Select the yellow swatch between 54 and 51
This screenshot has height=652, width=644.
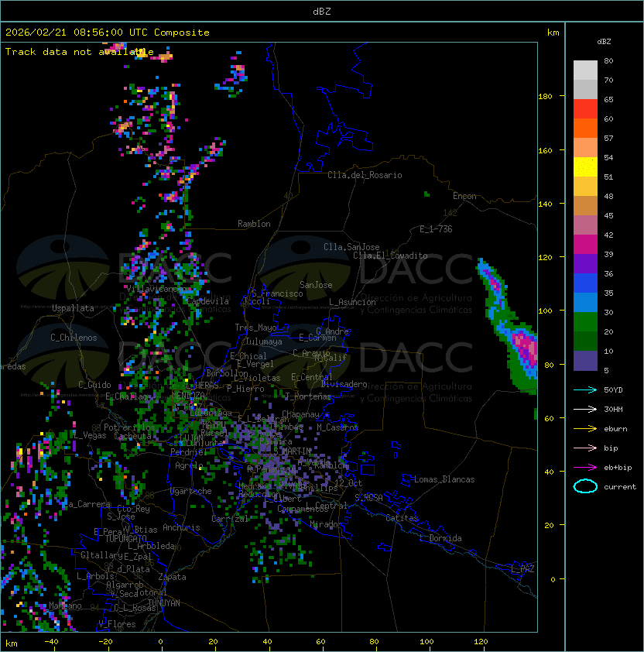tap(585, 167)
